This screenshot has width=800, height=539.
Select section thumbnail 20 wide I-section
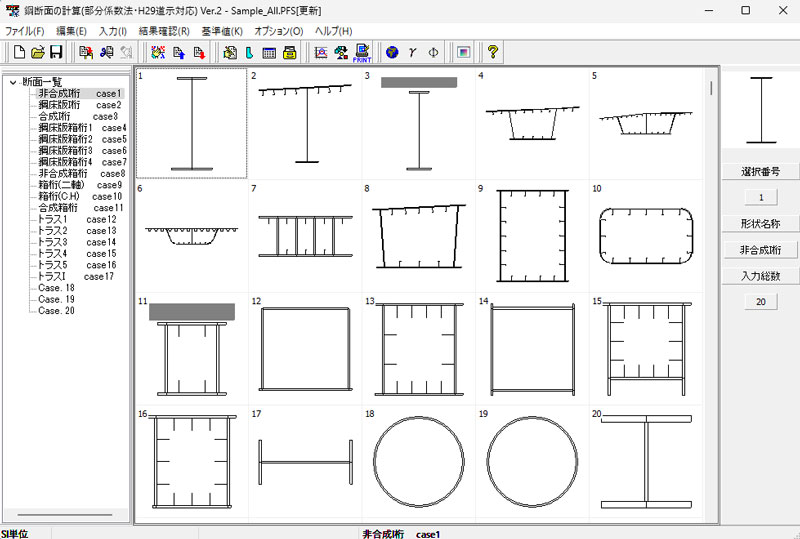point(646,462)
